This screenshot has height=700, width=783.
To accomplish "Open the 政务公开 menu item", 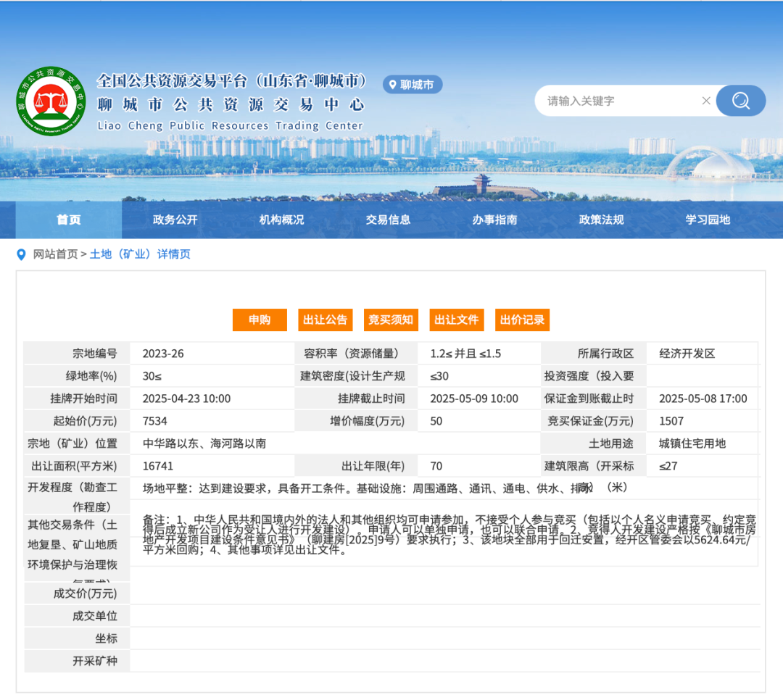I will click(x=175, y=220).
